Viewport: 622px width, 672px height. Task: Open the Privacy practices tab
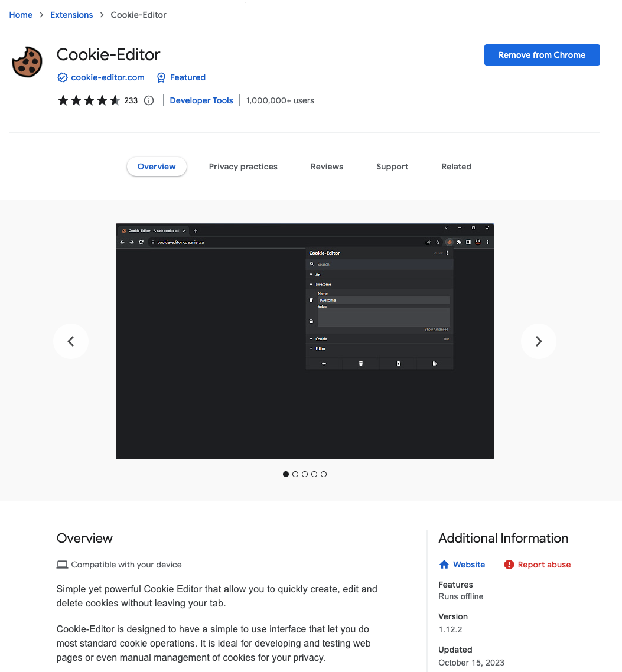pyautogui.click(x=243, y=167)
